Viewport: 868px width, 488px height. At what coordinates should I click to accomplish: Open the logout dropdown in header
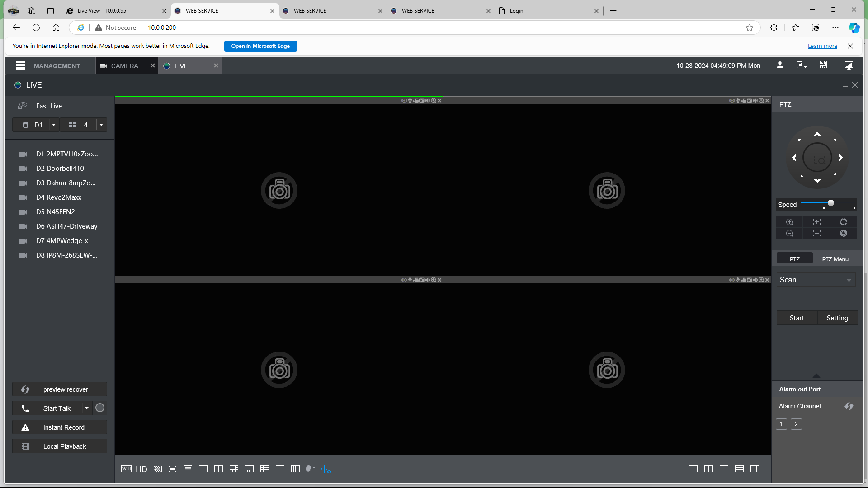point(802,66)
